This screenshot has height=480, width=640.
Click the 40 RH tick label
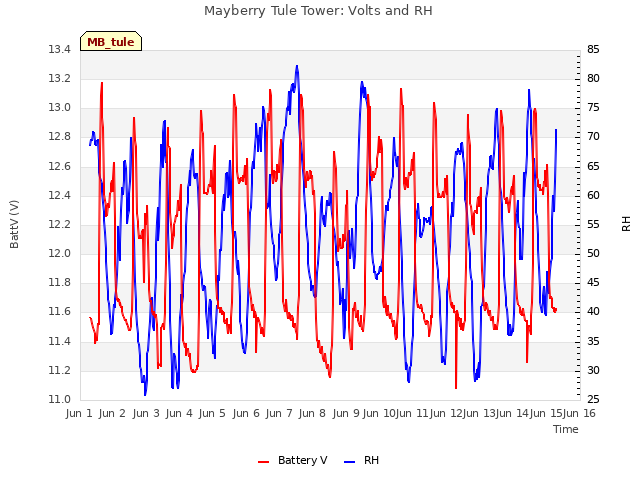coord(593,312)
